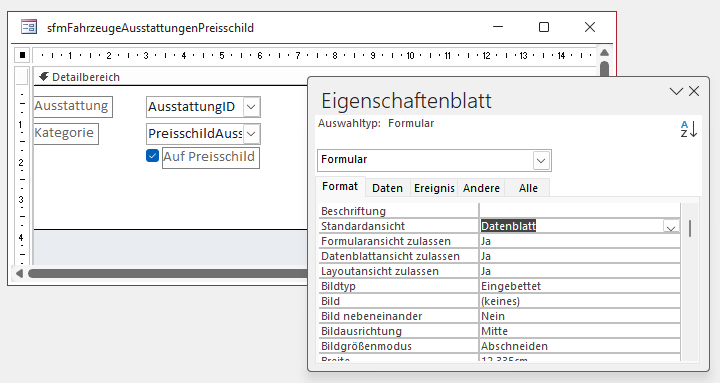Click the Layoutansicht zulassen value Ja
This screenshot has width=720, height=383.
click(x=579, y=271)
